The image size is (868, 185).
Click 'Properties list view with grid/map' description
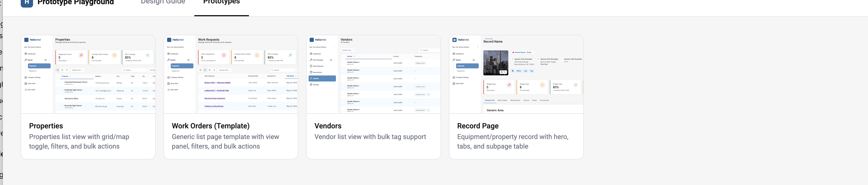(79, 142)
